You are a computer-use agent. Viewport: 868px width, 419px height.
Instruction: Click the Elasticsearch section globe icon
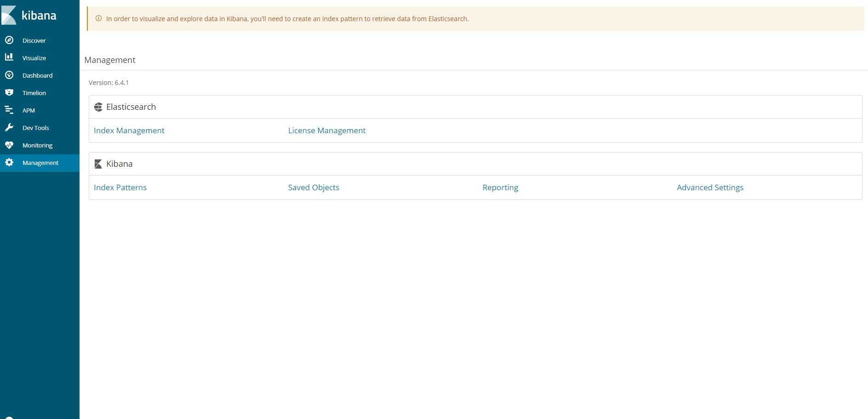[98, 107]
